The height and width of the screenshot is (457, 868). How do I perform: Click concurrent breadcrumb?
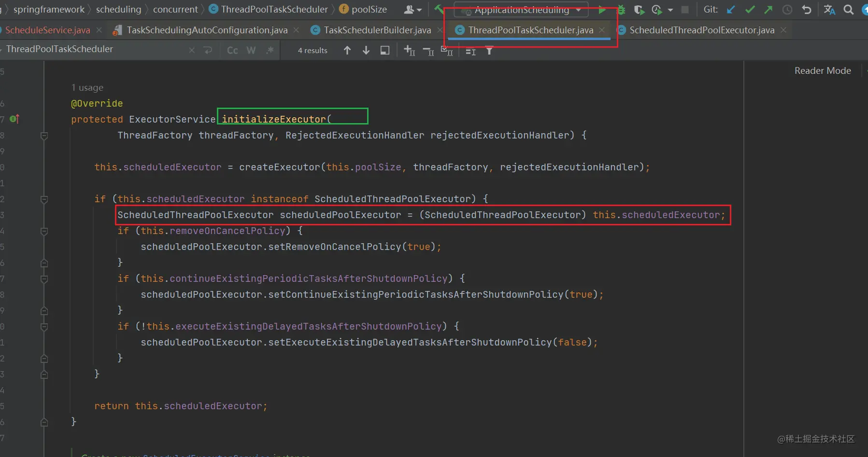point(175,9)
